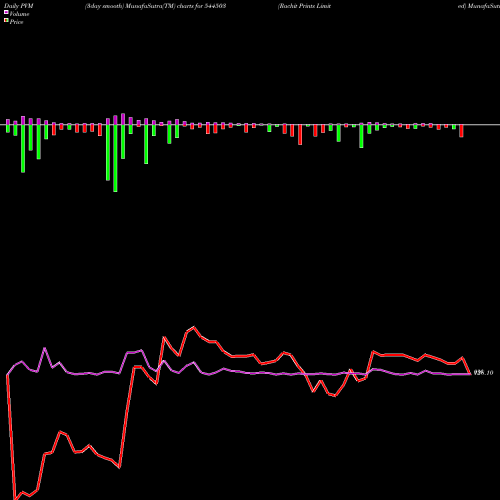Click the overlapping value label ending in '.10' after the lines
This screenshot has height=500, width=500.
click(483, 373)
